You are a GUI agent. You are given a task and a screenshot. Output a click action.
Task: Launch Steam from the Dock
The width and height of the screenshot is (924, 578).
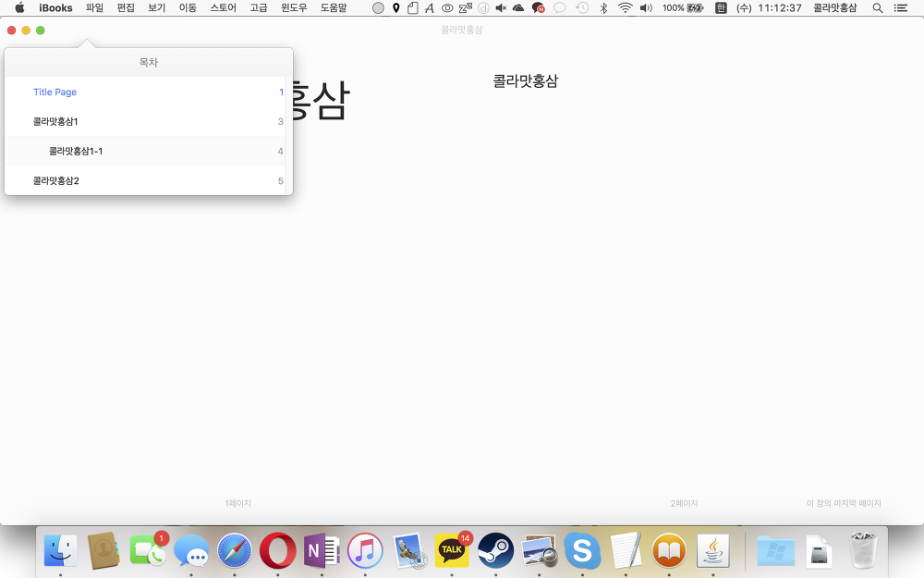[496, 552]
